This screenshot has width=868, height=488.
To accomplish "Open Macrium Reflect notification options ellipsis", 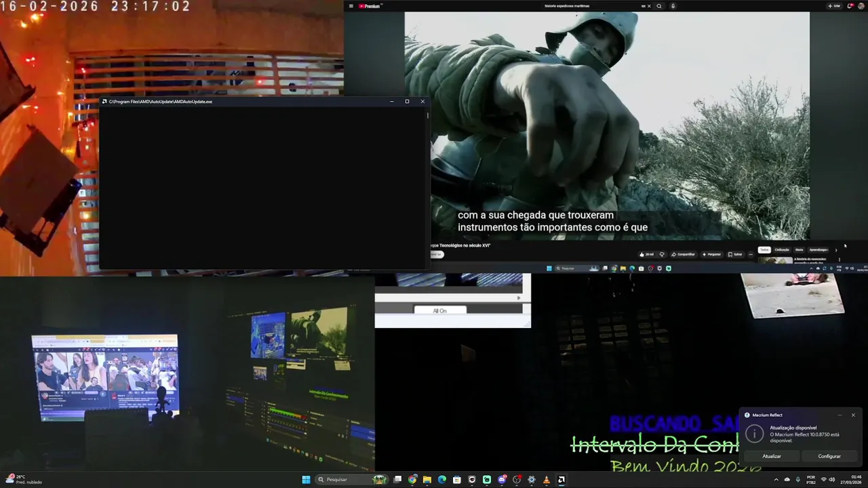I will click(840, 415).
